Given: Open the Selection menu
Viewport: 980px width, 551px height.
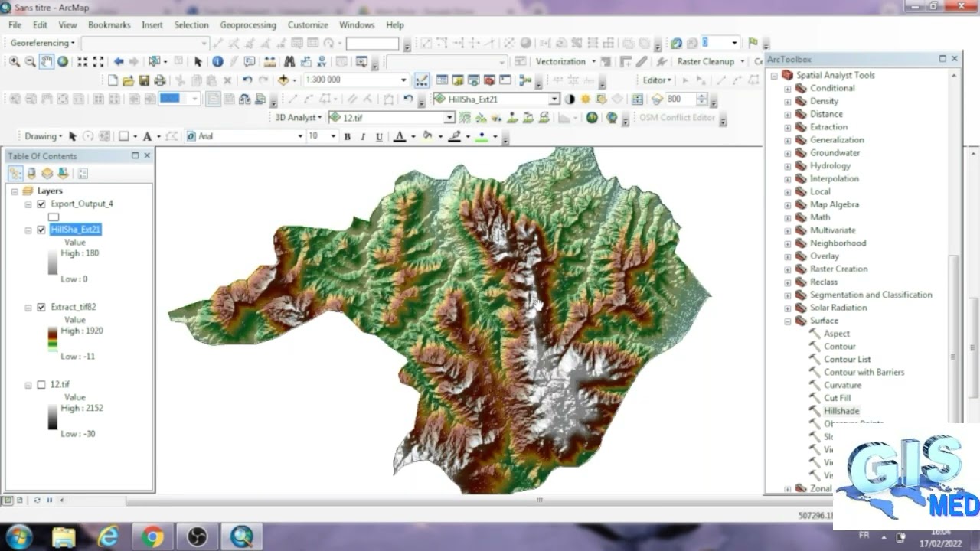Looking at the screenshot, I should [x=191, y=25].
